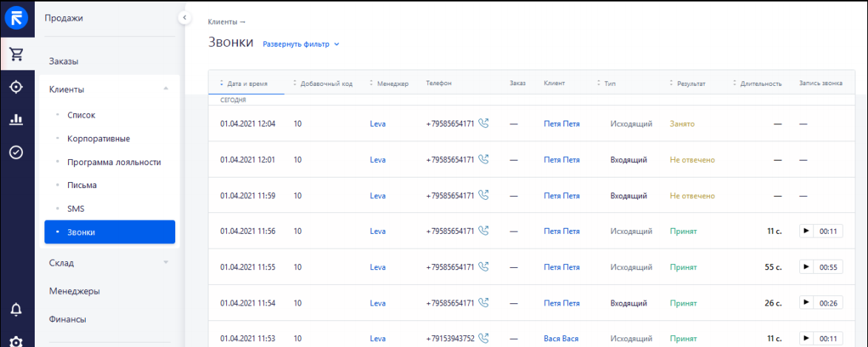This screenshot has height=347, width=868.
Task: Play the 00:26 call recording
Action: pos(807,303)
